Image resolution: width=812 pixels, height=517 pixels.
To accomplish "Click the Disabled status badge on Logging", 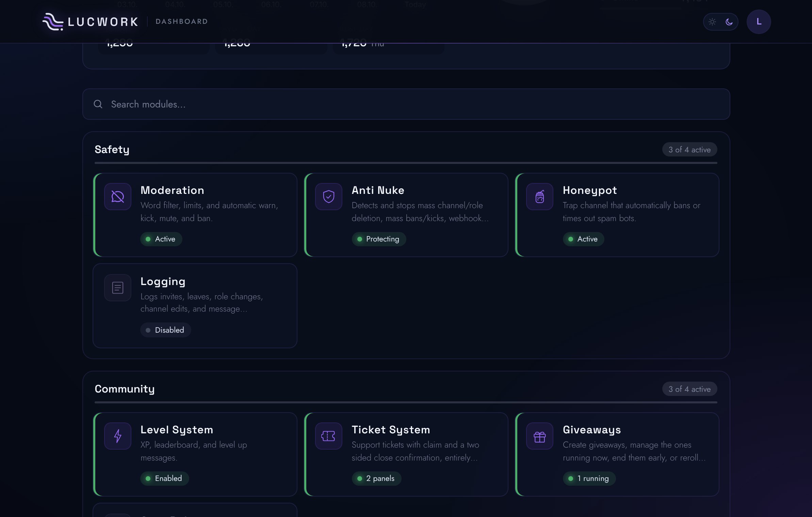I will pos(165,330).
